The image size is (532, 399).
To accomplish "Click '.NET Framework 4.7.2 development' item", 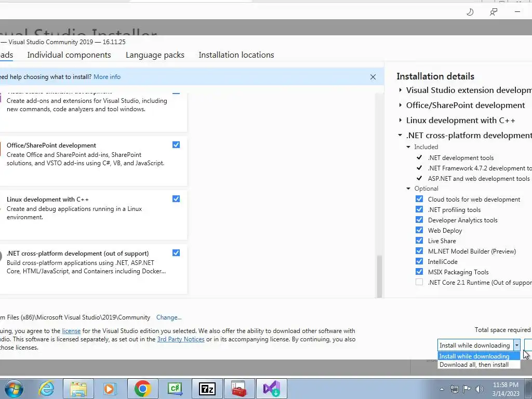I will pyautogui.click(x=480, y=168).
